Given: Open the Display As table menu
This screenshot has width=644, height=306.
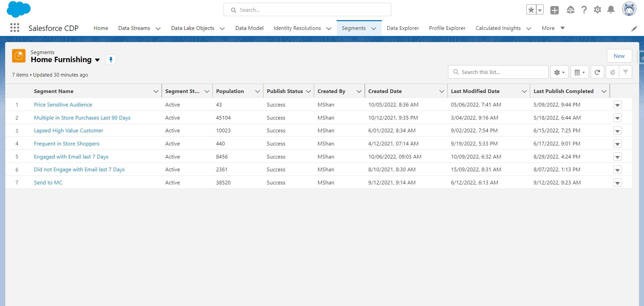Looking at the screenshot, I should (580, 72).
